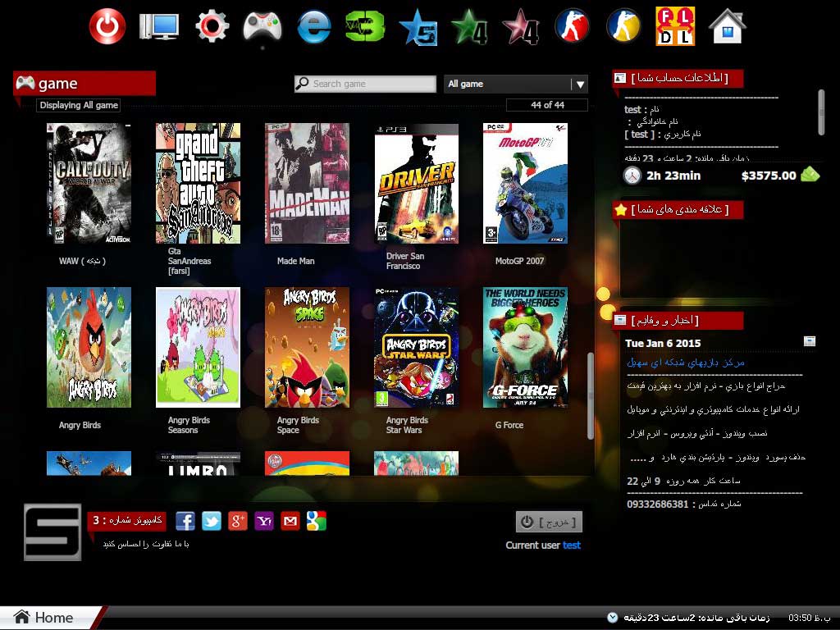Viewport: 840px width, 630px height.
Task: Click the house icon in top bar
Action: 727,26
